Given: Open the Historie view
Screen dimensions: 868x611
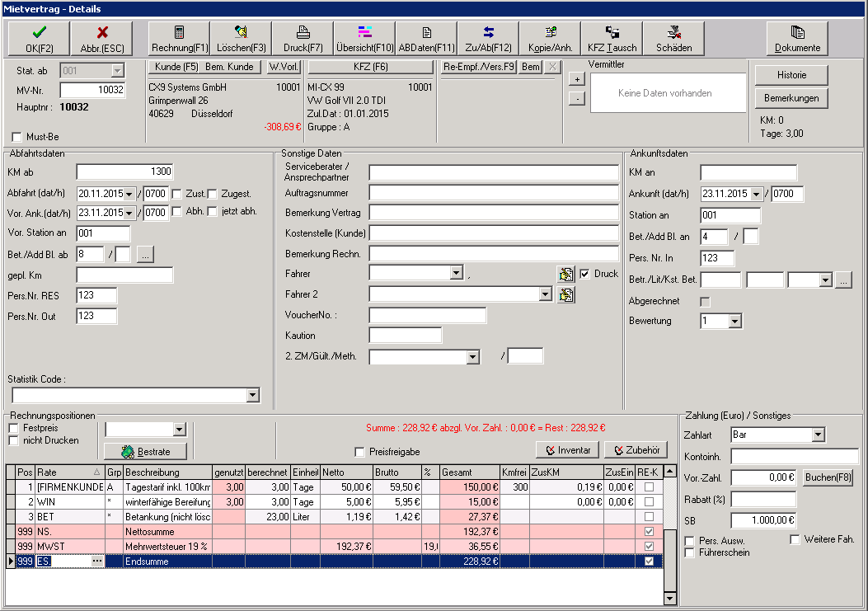Looking at the screenshot, I should 790,74.
